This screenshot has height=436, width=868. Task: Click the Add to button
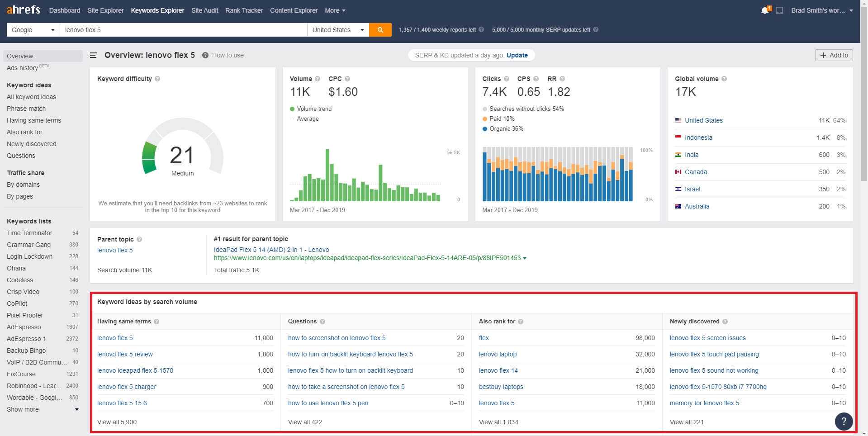(x=834, y=55)
